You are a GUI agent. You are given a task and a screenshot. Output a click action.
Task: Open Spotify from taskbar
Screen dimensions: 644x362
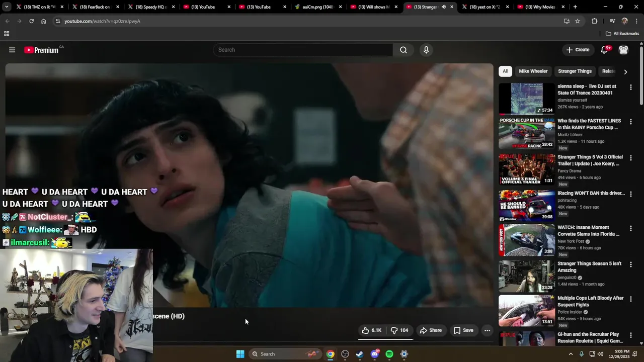389,354
